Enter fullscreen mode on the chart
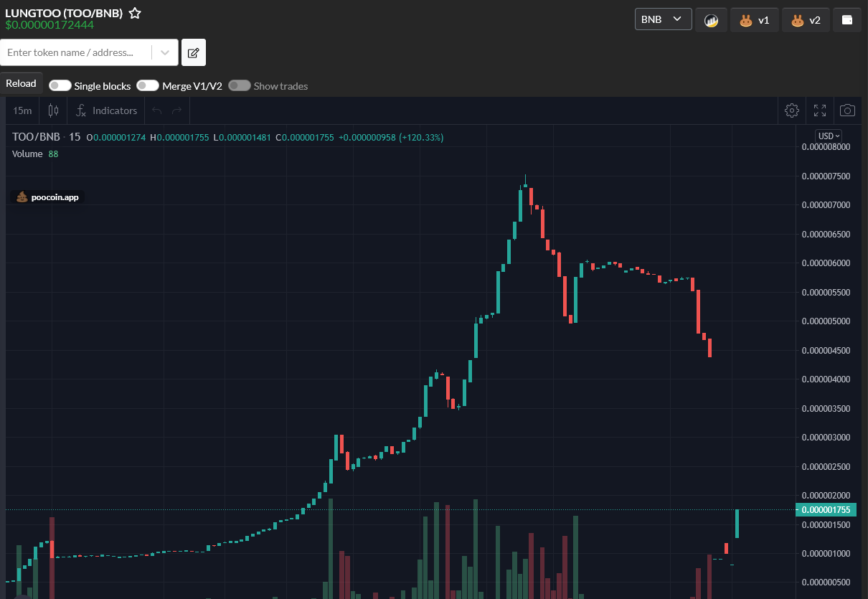Viewport: 868px width, 599px height. pos(819,110)
